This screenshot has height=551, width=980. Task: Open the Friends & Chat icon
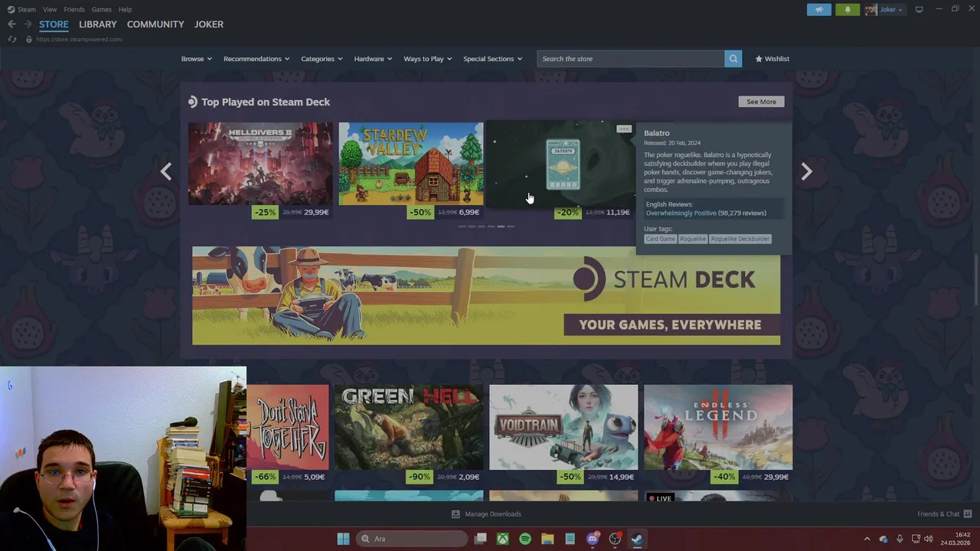[967, 514]
